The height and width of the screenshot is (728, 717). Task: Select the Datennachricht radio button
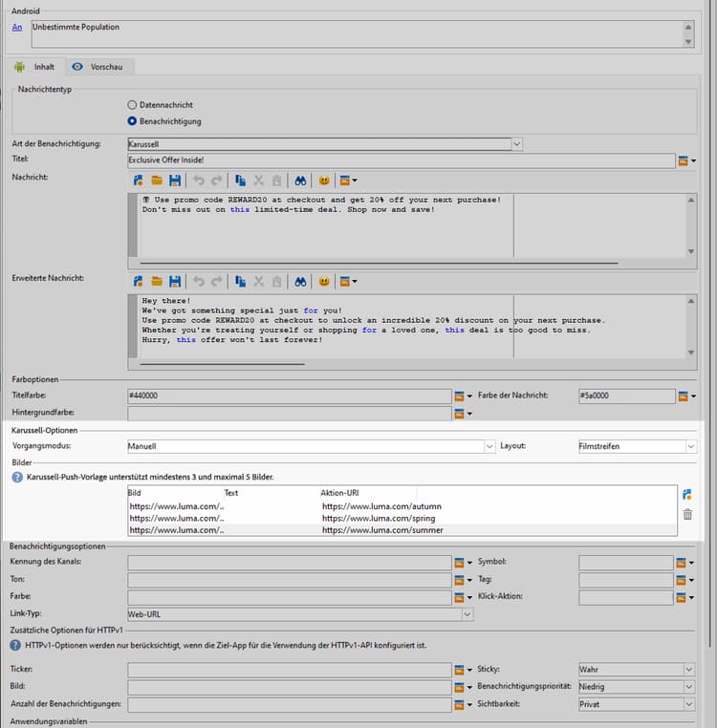(132, 104)
